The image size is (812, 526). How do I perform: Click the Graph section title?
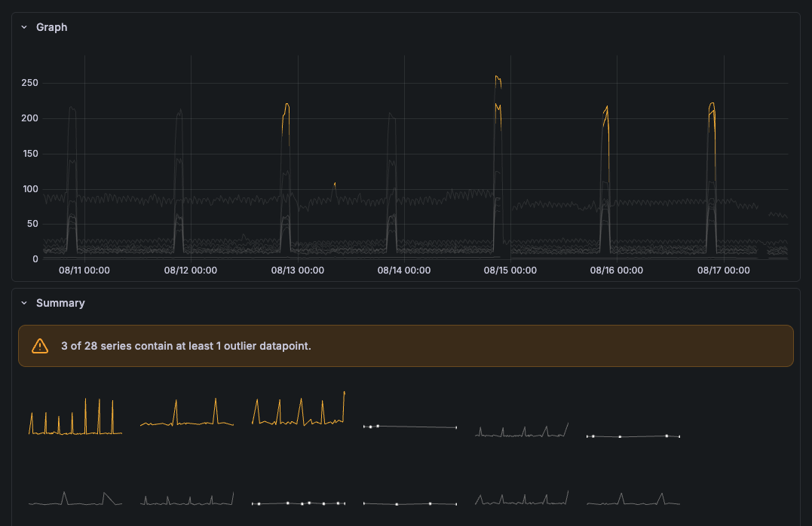52,27
